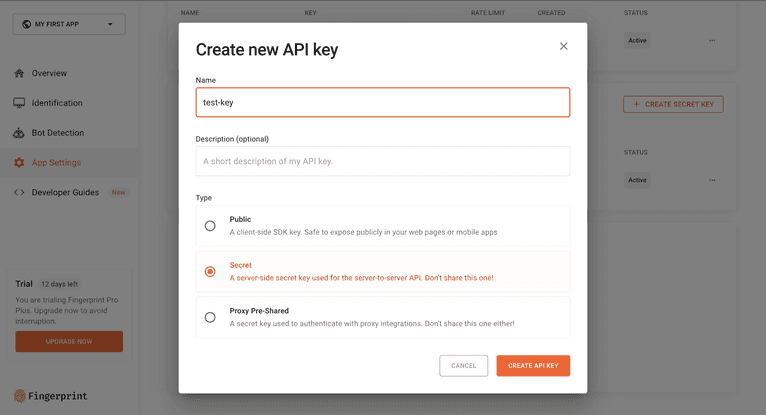Click the Bot Detection robot icon

click(x=19, y=133)
